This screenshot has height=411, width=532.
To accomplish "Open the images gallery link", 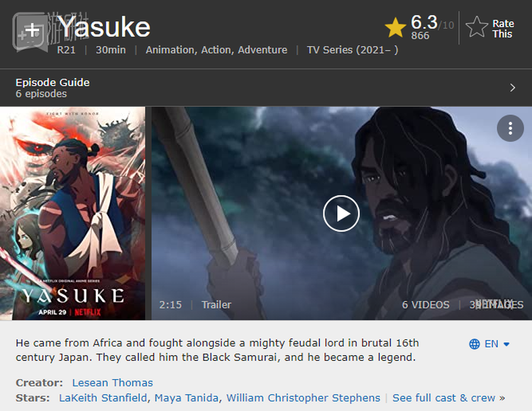I will coord(497,305).
